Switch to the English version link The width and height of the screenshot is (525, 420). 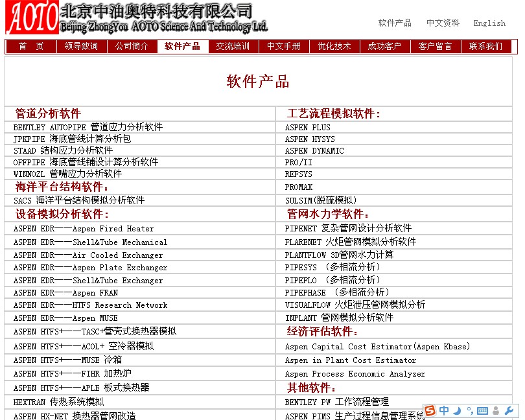[489, 23]
